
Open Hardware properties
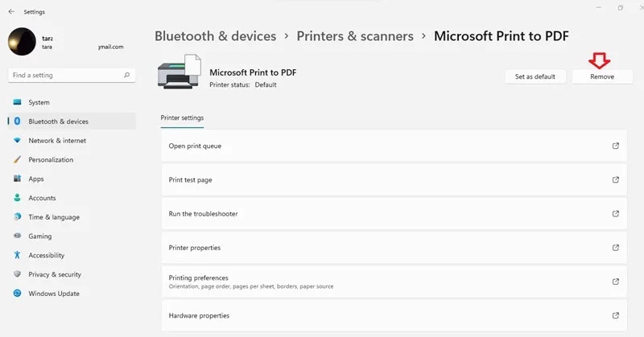point(394,315)
